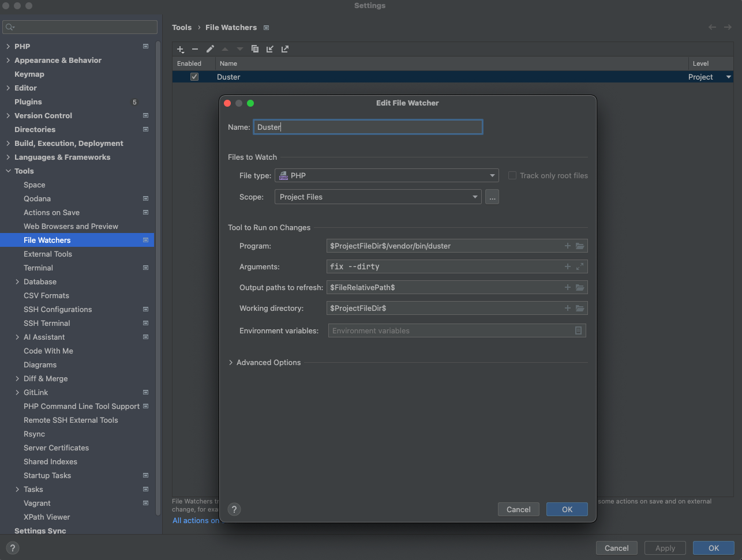
Task: Click Cancel in Edit File Watcher dialog
Action: click(518, 509)
